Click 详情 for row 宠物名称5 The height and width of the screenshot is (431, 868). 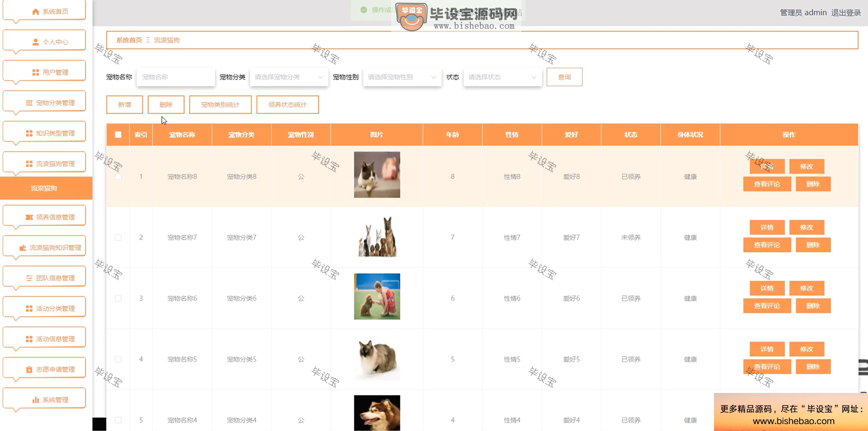tap(767, 349)
